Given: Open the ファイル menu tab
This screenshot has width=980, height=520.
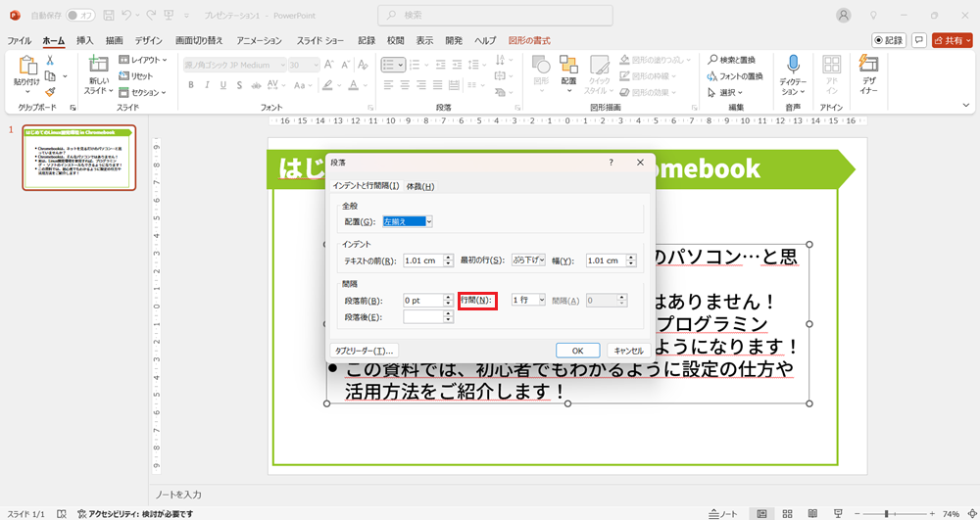Looking at the screenshot, I should [x=20, y=40].
